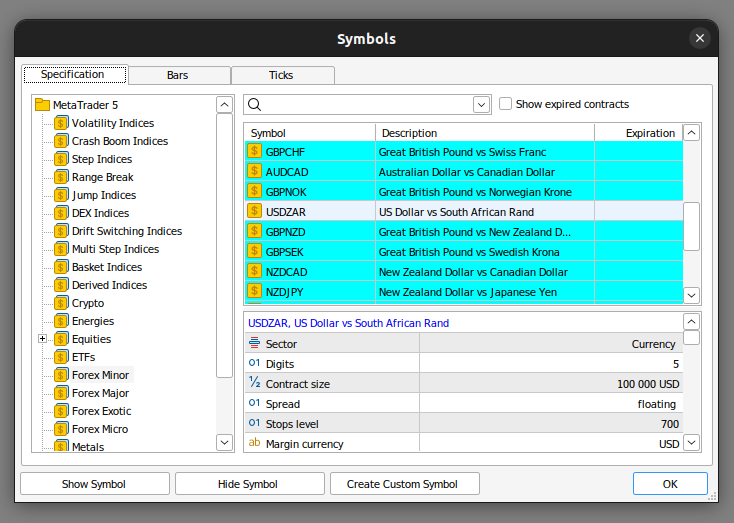Screen dimensions: 734x523
Task: Click the tree panel scrollbar thumb
Action: [x=225, y=245]
